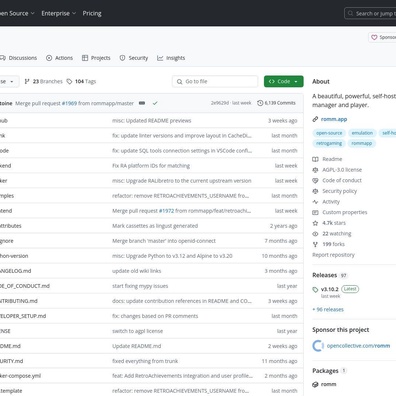This screenshot has width=396, height=396.
Task: Open the green Code dropdown
Action: coord(284,81)
